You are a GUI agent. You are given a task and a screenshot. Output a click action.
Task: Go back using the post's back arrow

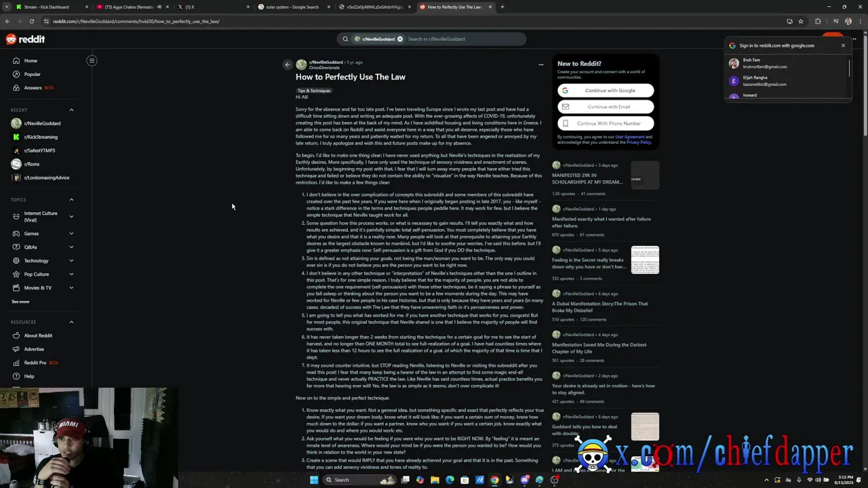click(x=288, y=64)
